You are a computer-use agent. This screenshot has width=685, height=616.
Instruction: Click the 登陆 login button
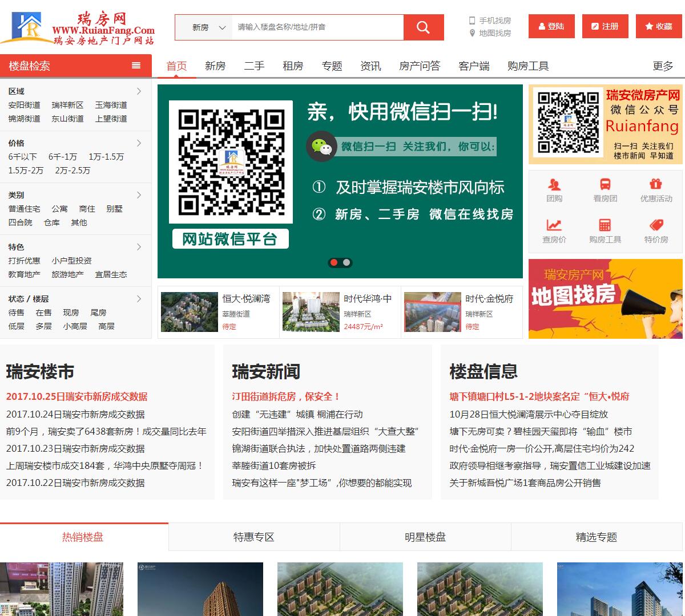click(551, 26)
